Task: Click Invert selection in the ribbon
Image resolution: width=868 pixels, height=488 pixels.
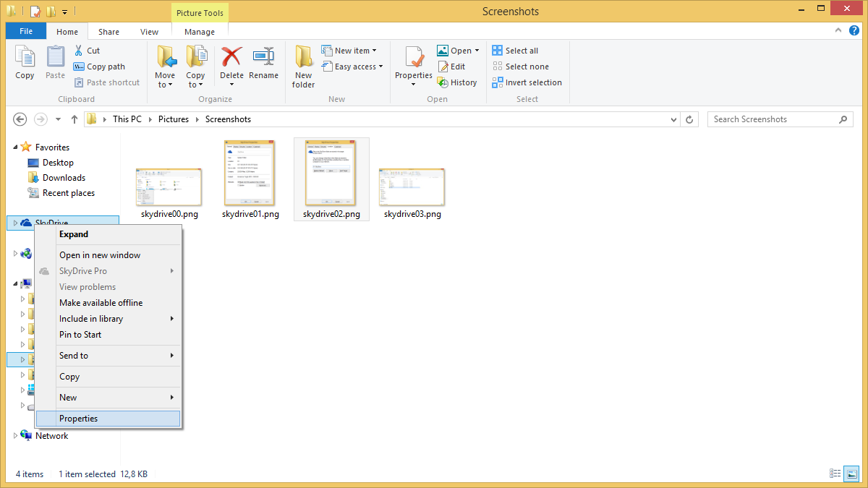Action: (527, 82)
